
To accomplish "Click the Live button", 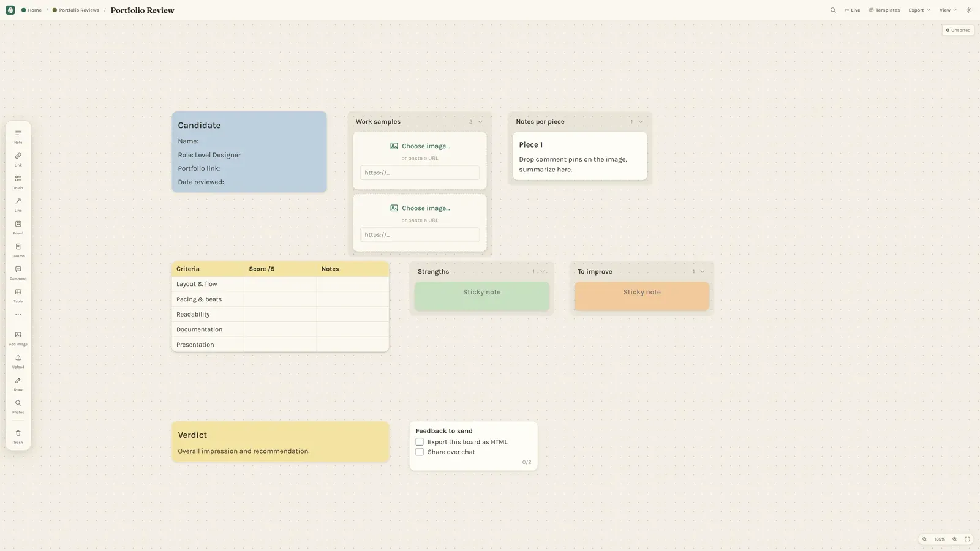I will [x=852, y=10].
